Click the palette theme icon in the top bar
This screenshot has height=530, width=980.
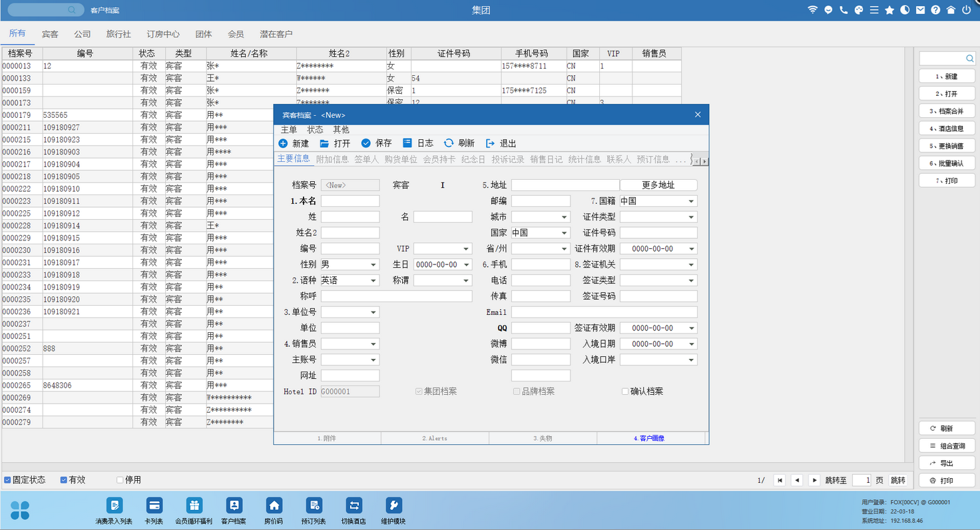click(859, 10)
